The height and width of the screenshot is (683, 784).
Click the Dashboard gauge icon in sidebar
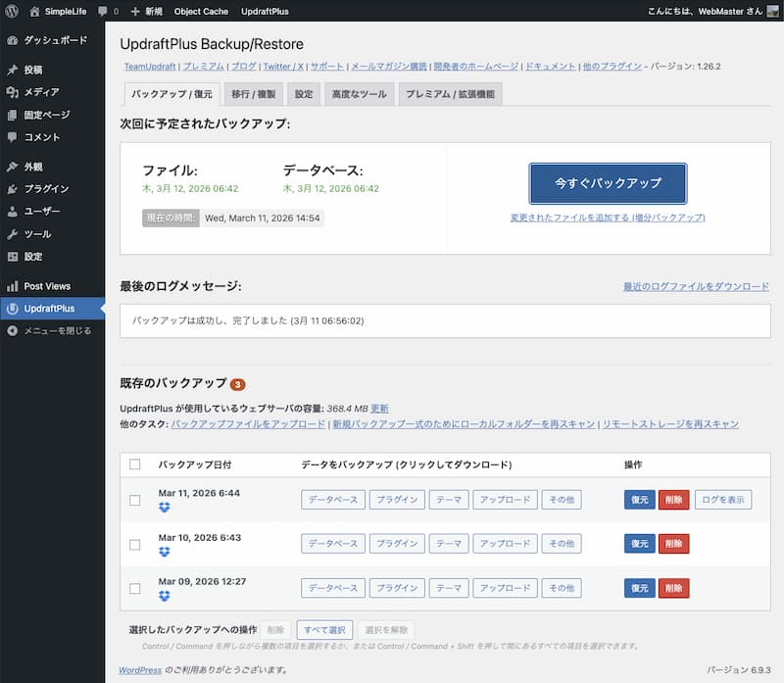[12, 41]
